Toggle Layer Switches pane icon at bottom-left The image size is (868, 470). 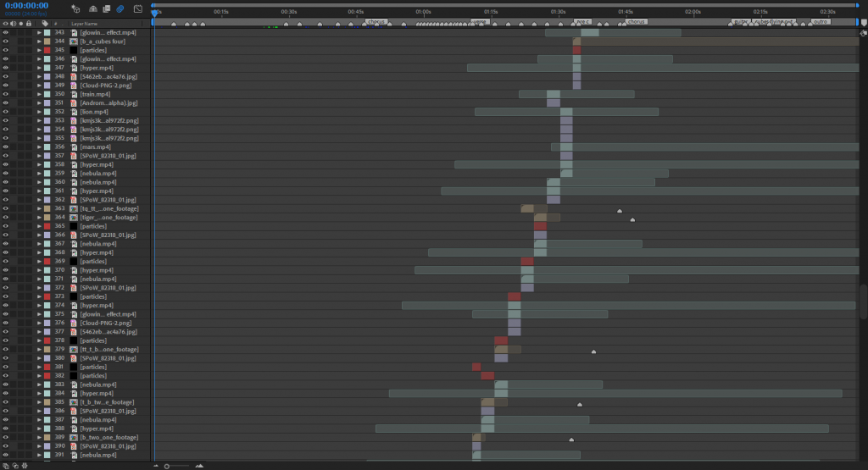tap(6, 466)
